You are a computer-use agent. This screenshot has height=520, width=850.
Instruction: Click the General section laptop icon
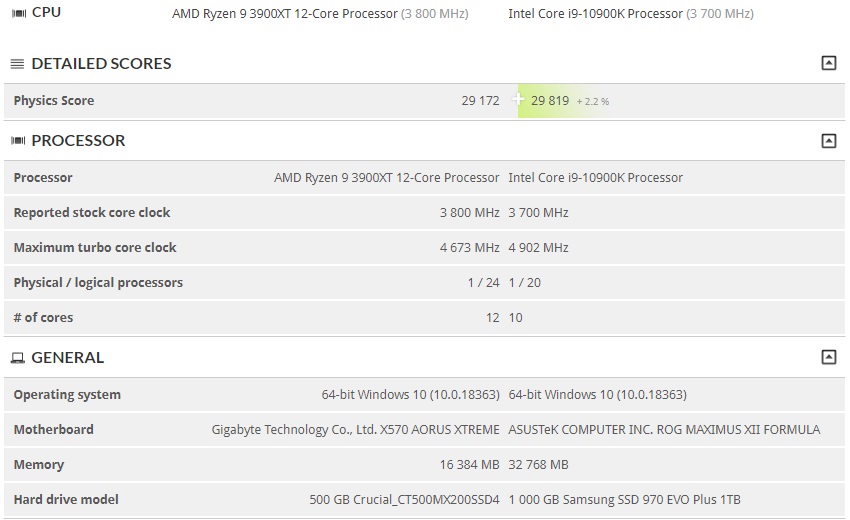click(x=18, y=358)
